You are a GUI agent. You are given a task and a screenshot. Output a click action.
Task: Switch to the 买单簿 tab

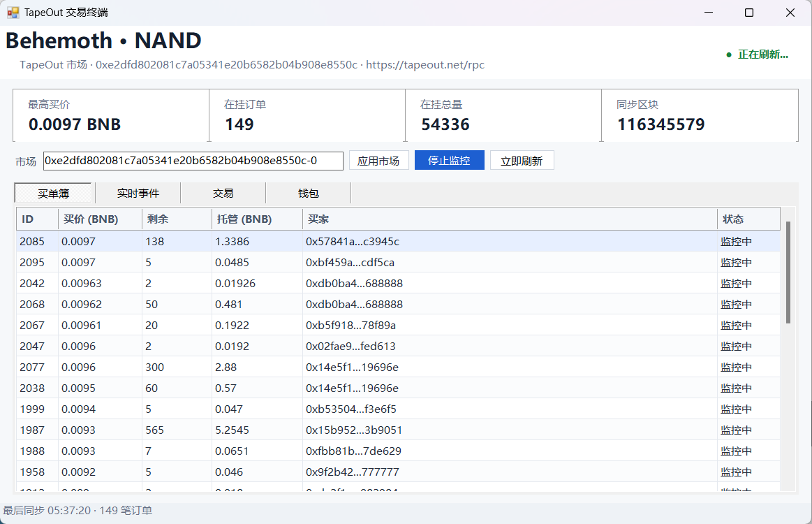pos(53,194)
